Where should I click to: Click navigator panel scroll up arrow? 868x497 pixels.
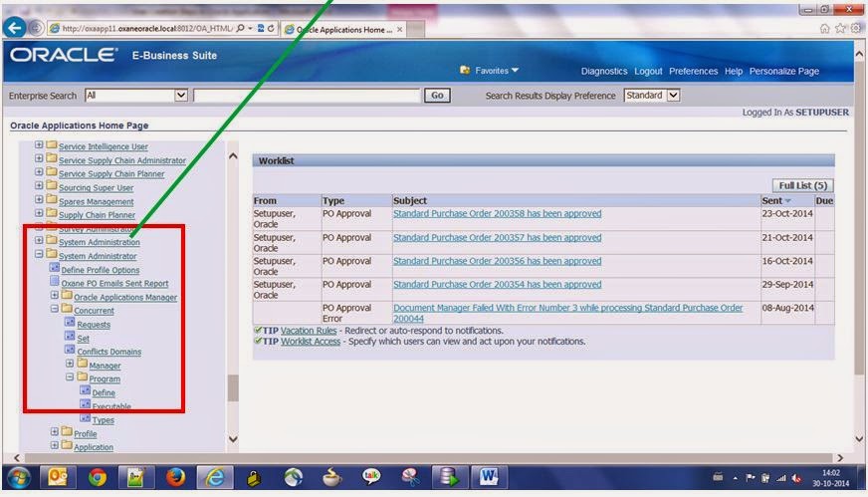point(233,156)
